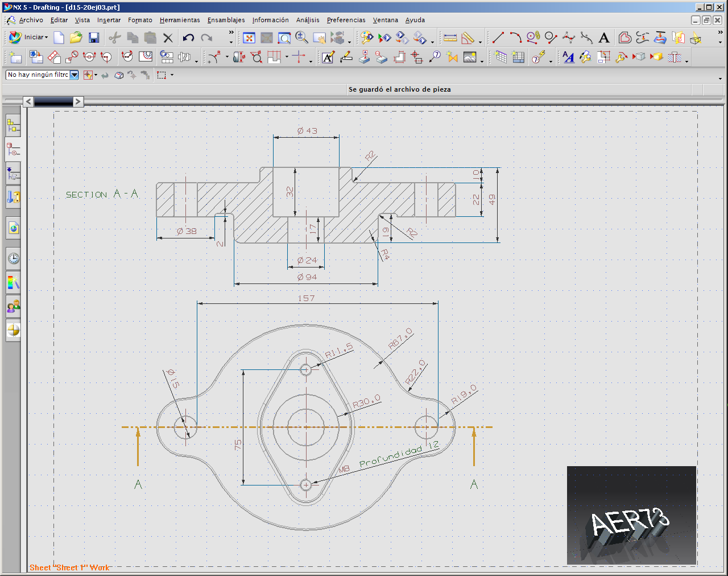728x576 pixels.
Task: Click the Base View icon
Action: coord(36,57)
